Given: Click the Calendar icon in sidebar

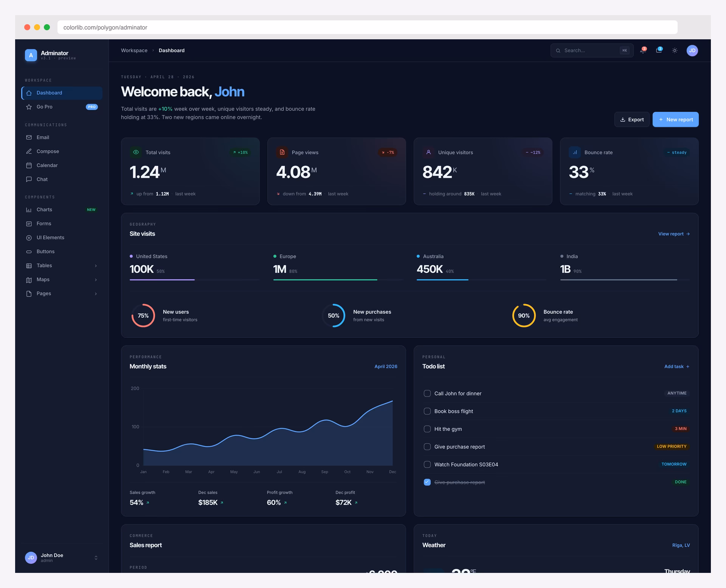Looking at the screenshot, I should [x=29, y=166].
